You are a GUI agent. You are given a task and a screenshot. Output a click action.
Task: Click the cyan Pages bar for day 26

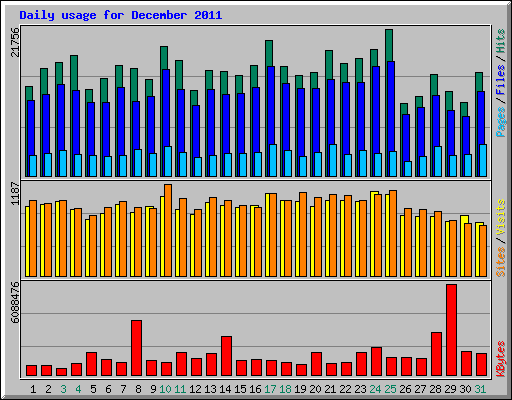(x=408, y=169)
